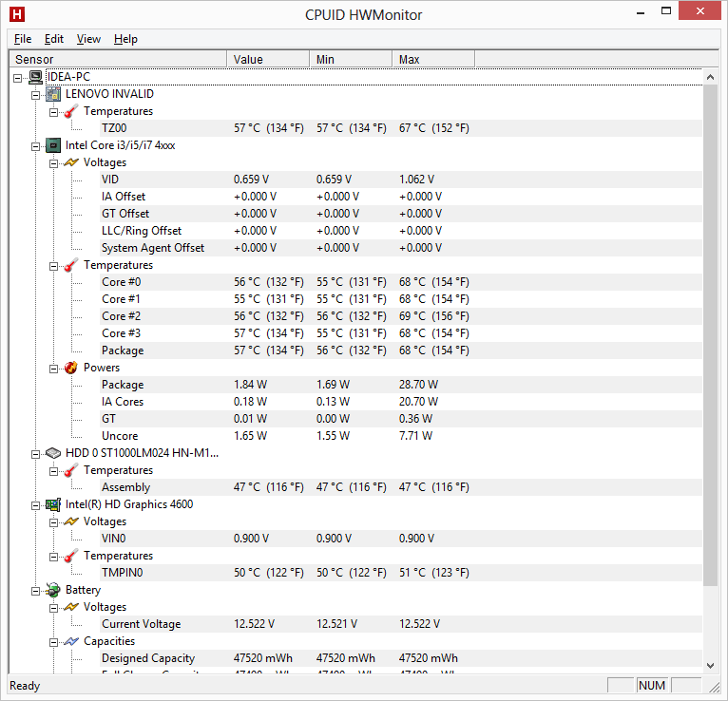Select the Core #2 temperature row
Screen dimensions: 728x701
[x=121, y=316]
